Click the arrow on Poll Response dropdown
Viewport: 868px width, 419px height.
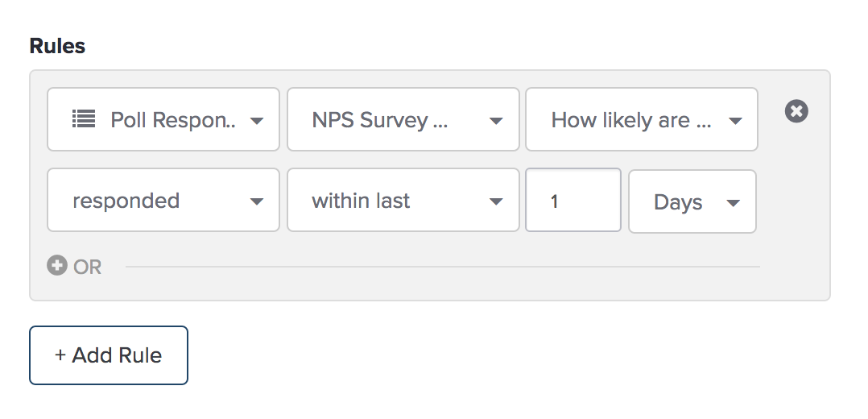click(257, 121)
